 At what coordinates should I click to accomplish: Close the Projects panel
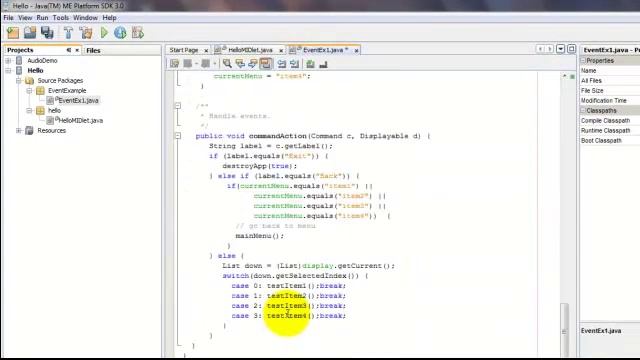click(77, 50)
